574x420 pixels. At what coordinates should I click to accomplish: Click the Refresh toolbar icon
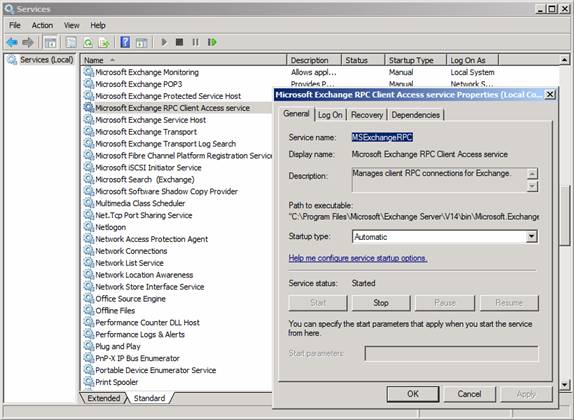coord(88,42)
